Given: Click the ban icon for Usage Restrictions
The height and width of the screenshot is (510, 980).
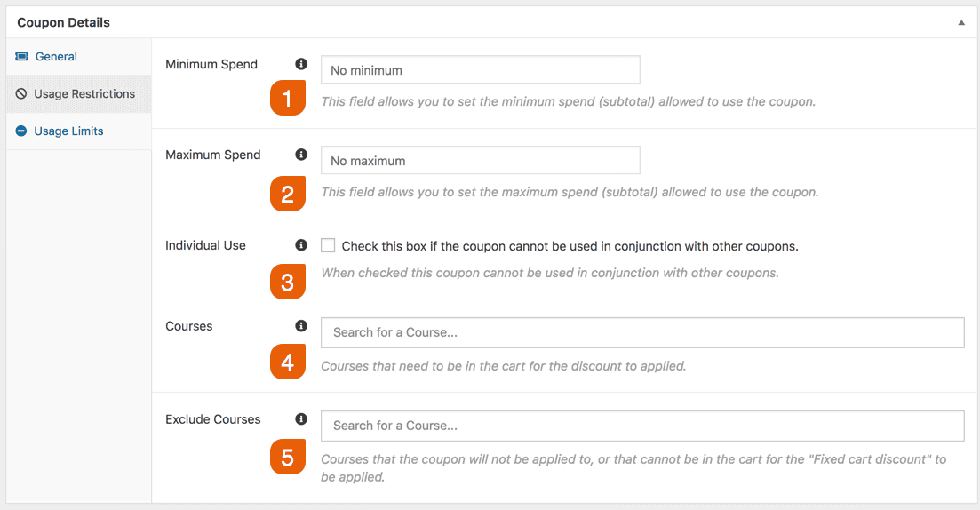Looking at the screenshot, I should (x=21, y=94).
